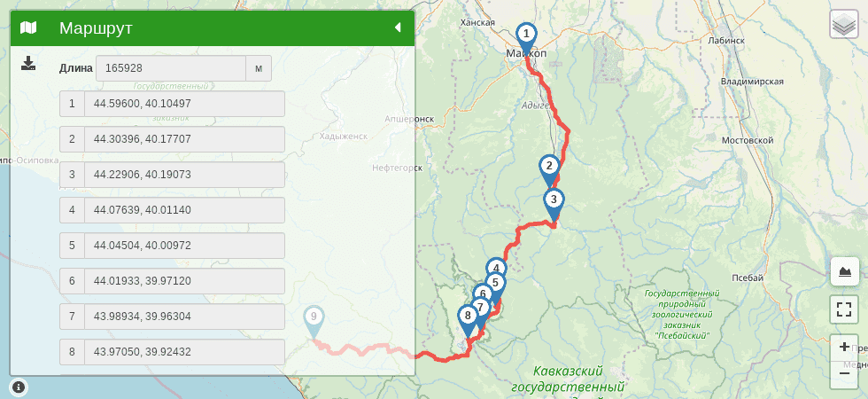Click the Длина field showing 165928

tap(171, 68)
